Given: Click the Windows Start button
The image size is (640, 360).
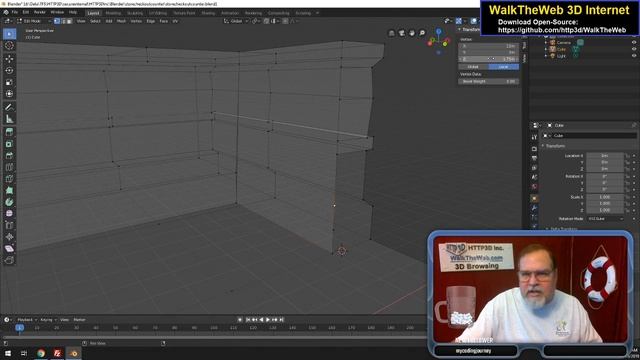Looking at the screenshot, I should pos(8,353).
